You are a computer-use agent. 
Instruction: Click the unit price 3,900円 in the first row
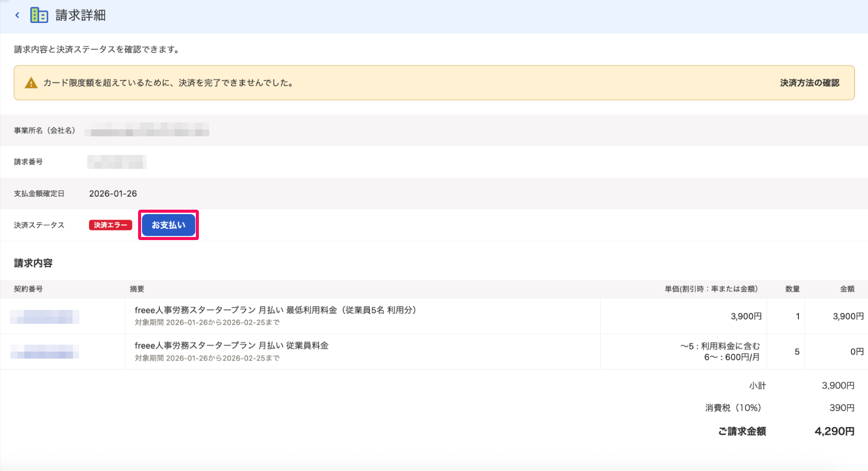tap(746, 316)
